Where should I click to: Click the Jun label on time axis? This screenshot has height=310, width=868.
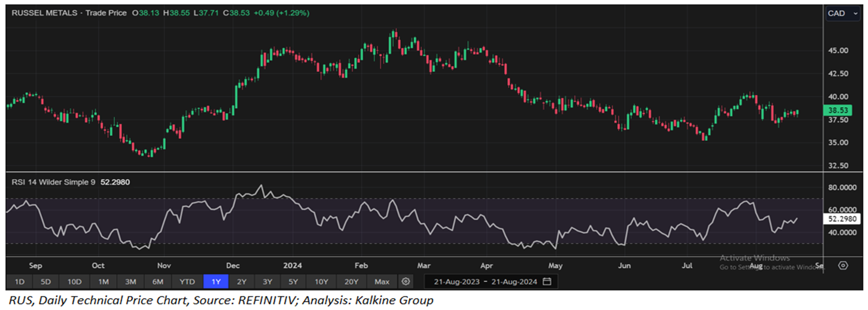tap(625, 266)
